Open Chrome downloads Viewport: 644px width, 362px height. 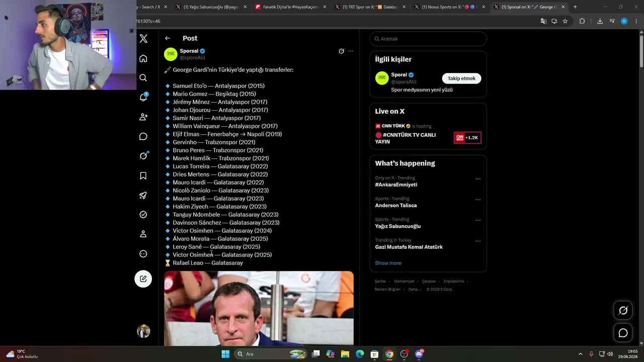tap(600, 21)
